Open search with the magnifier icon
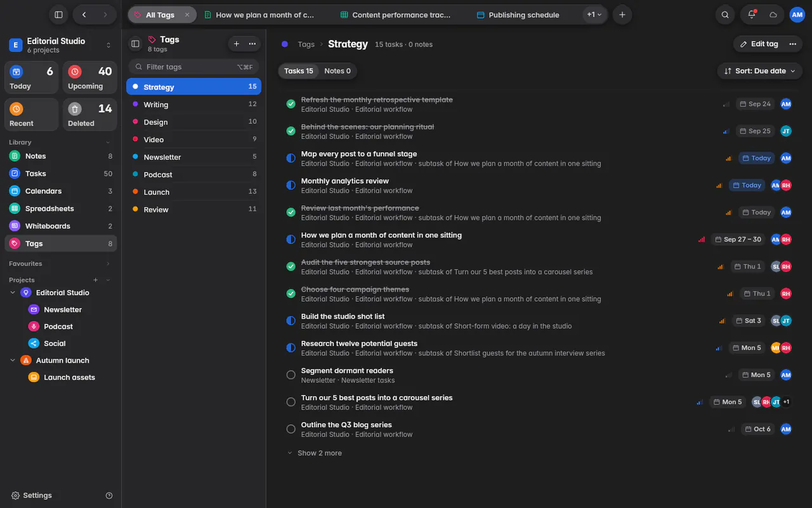Screen dimensions: 812x508 point(725,15)
